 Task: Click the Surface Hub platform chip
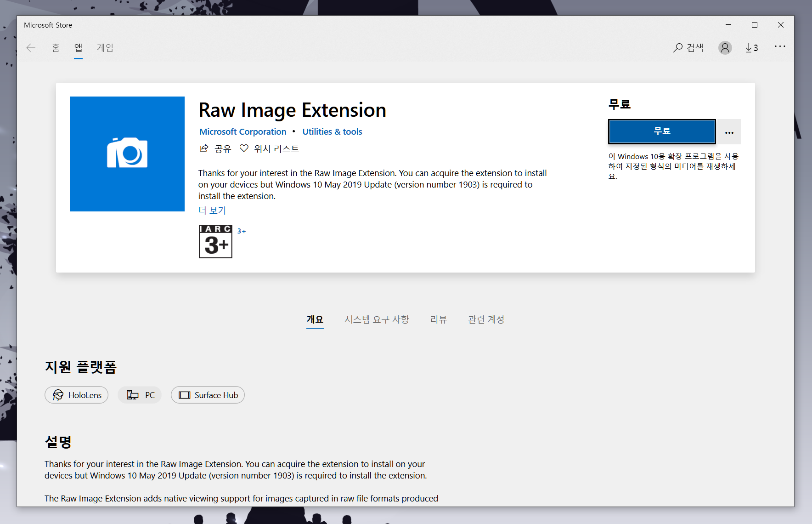click(x=208, y=395)
